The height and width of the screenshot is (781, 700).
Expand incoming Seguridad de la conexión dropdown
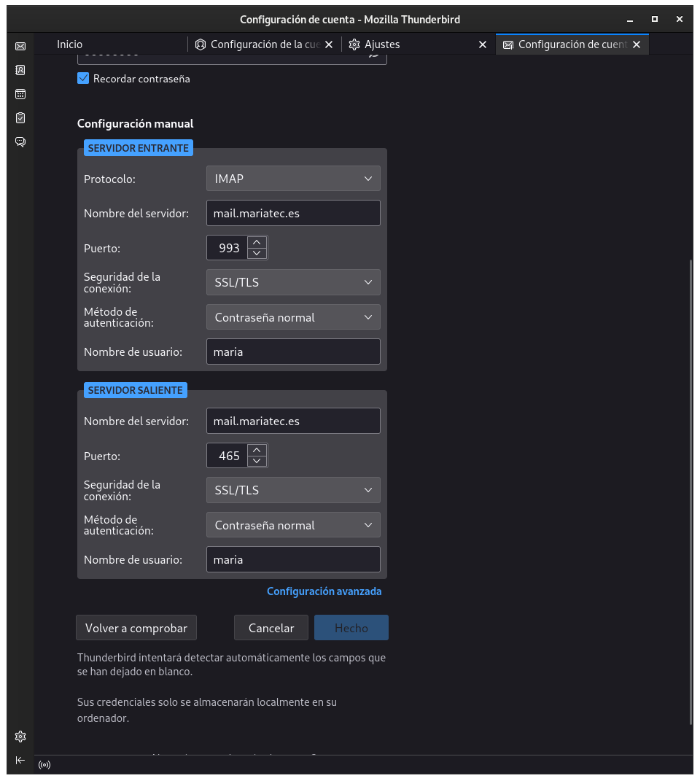coord(293,282)
